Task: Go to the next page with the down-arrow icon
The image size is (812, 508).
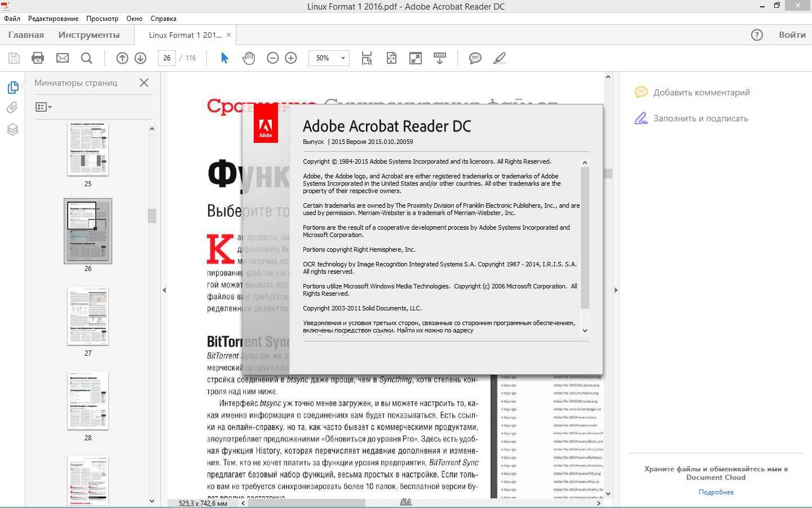Action: 140,58
